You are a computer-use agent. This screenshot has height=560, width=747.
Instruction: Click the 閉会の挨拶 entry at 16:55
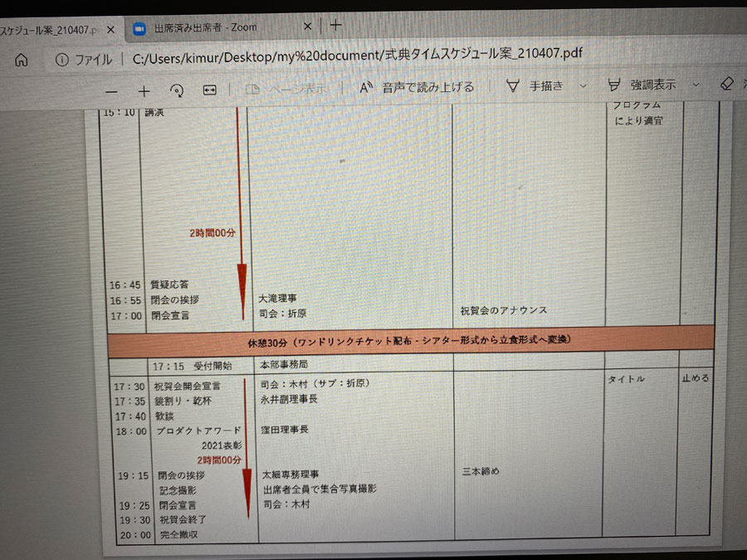pyautogui.click(x=175, y=299)
